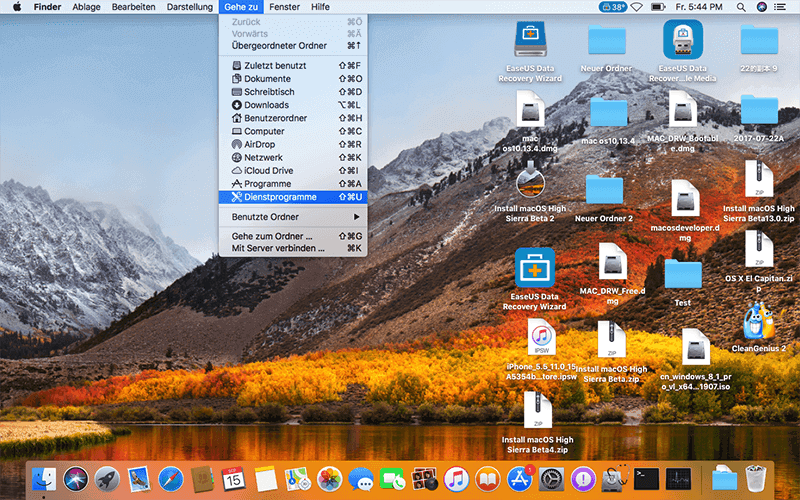Screen dimensions: 800x500
Task: Open the App Store Dock icon
Action: pyautogui.click(x=520, y=479)
